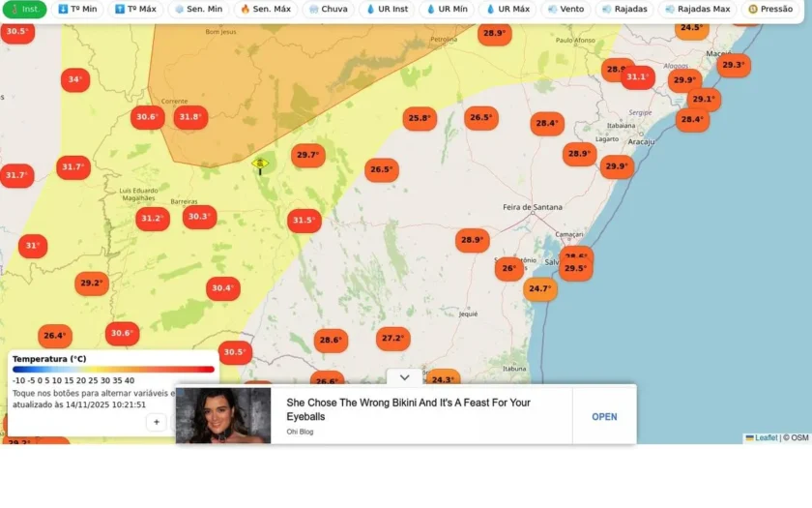The width and height of the screenshot is (812, 508).
Task: Switch to Tº Máx variable
Action: click(135, 9)
